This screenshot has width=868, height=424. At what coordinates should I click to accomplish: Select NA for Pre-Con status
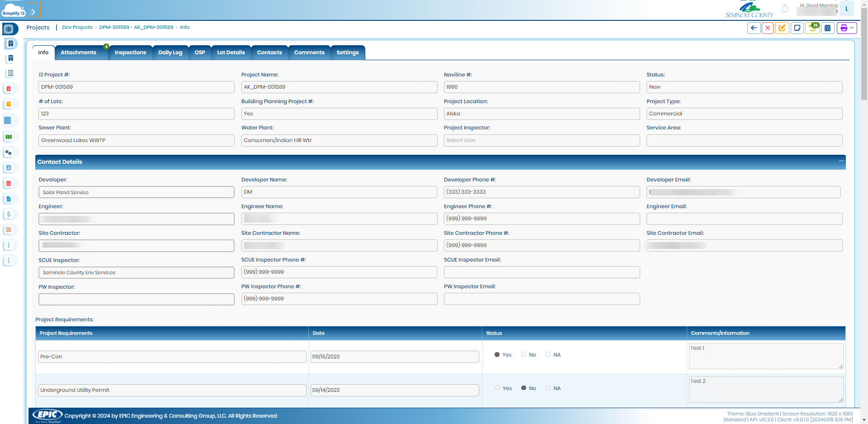[x=548, y=355]
